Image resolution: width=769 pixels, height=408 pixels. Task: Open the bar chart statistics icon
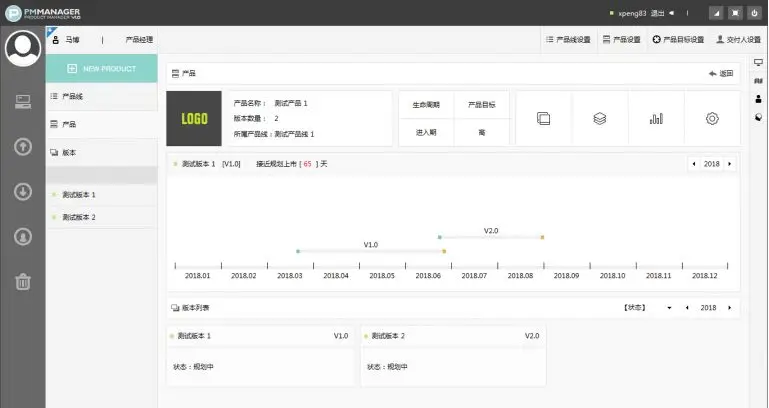click(x=656, y=118)
